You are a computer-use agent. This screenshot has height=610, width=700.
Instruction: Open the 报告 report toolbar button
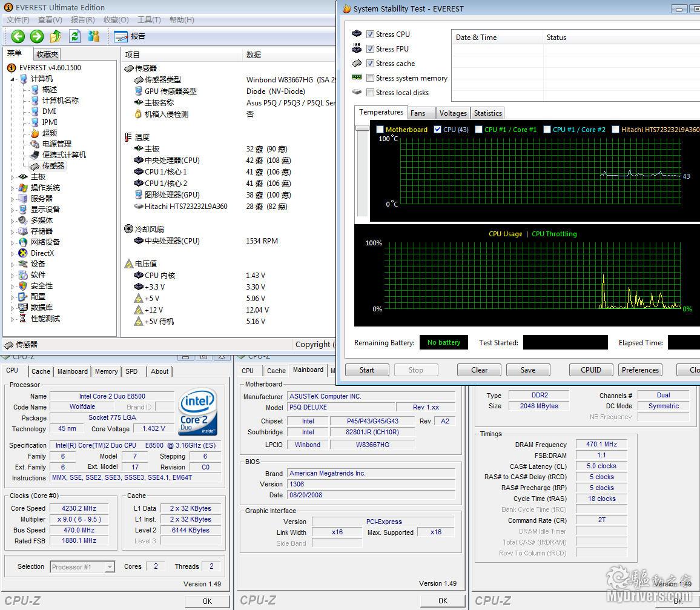(130, 36)
